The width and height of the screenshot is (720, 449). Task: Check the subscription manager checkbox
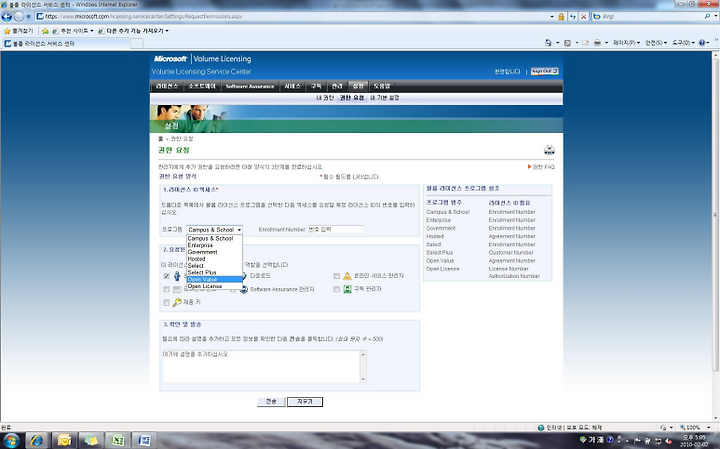point(337,289)
